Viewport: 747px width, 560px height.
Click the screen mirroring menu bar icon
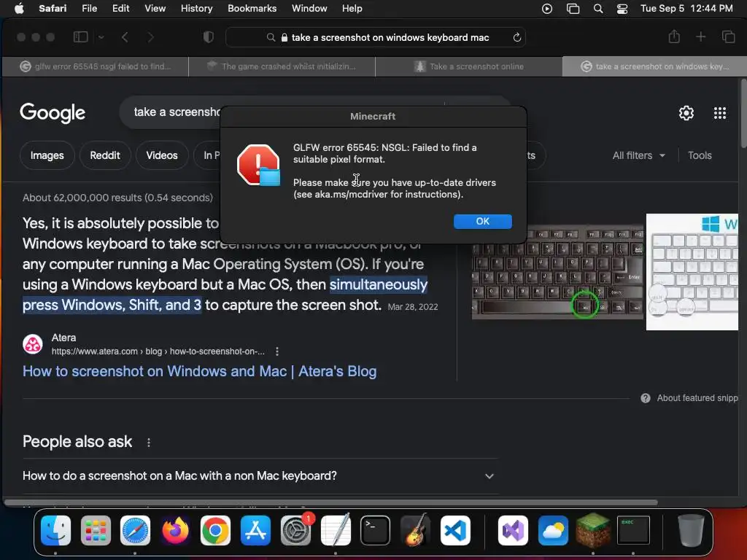pos(573,8)
